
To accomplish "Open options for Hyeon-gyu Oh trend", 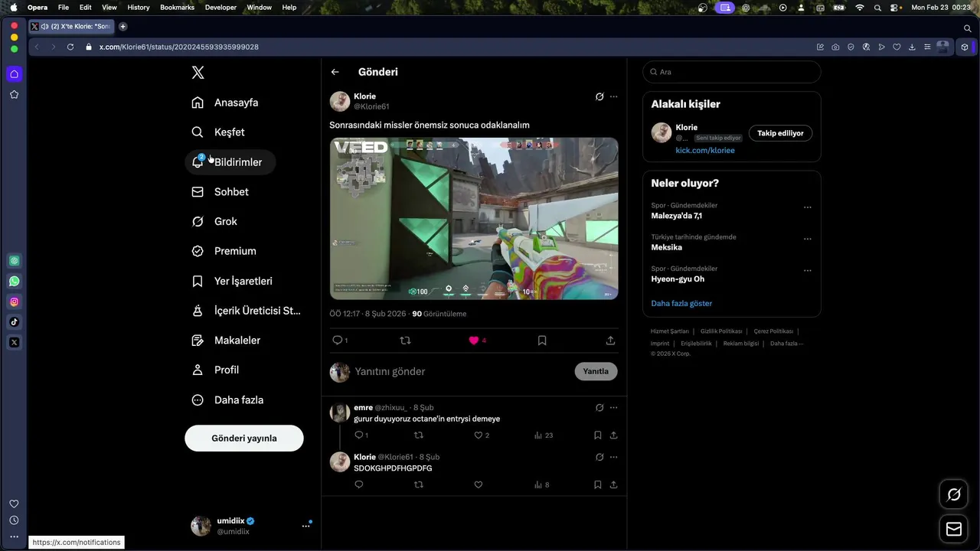I will 807,271.
